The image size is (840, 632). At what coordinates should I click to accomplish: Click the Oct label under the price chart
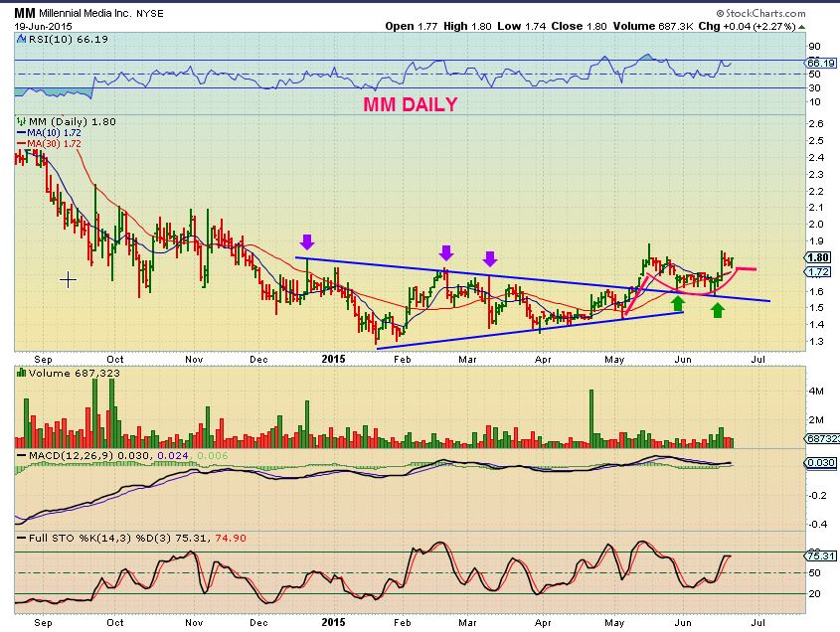[x=115, y=360]
